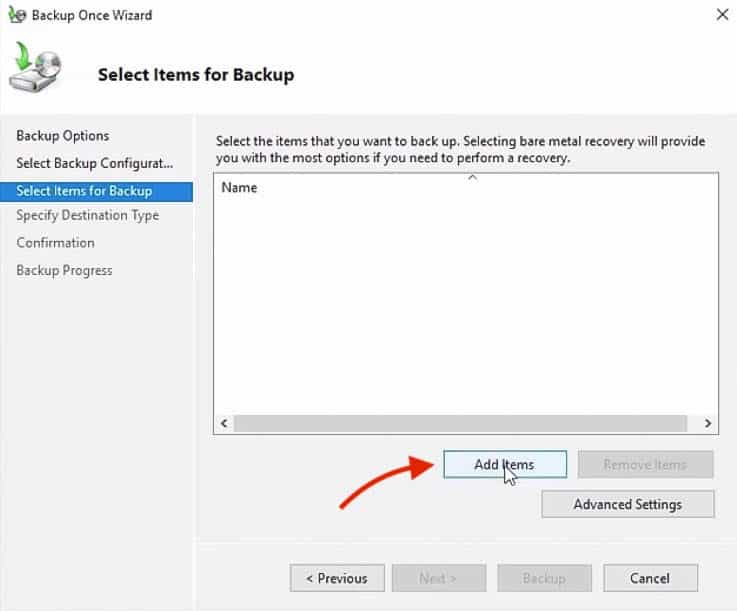737x611 pixels.
Task: Click the horizontal scrollbar track
Action: 461,423
